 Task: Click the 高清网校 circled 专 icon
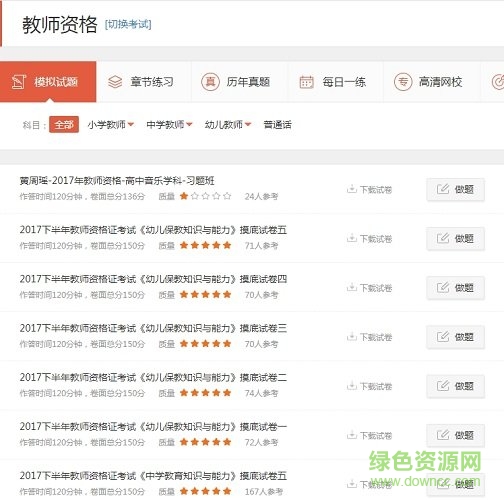point(403,82)
